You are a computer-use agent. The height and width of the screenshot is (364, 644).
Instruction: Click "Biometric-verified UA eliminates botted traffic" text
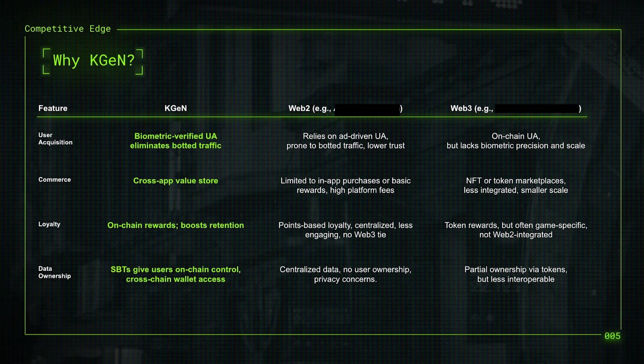coord(175,141)
